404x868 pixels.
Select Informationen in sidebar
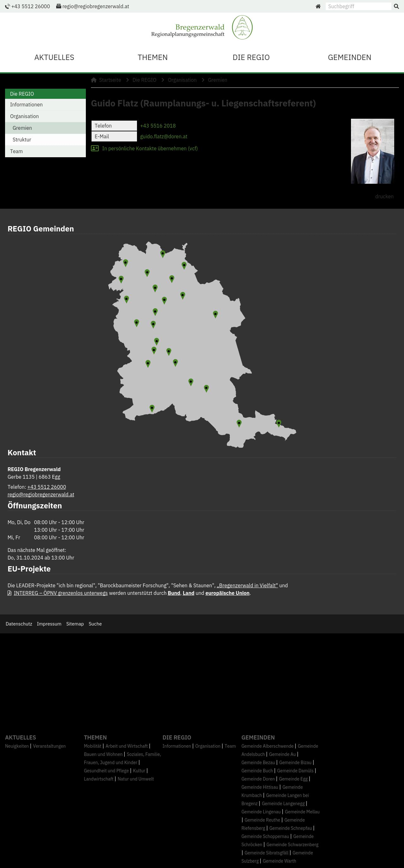45,105
